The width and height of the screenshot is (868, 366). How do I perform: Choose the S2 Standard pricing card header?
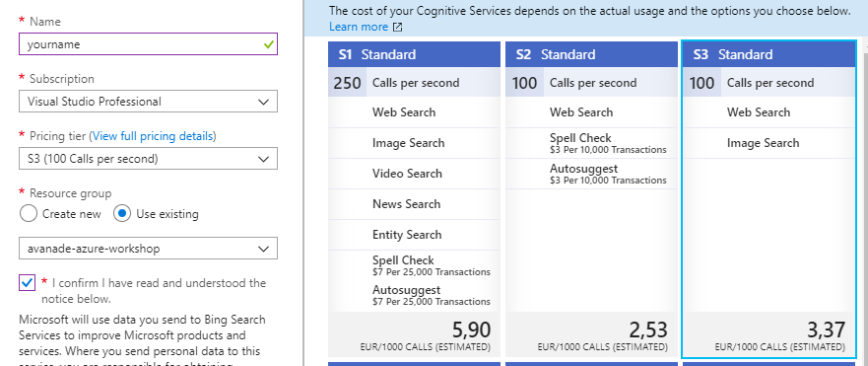591,54
